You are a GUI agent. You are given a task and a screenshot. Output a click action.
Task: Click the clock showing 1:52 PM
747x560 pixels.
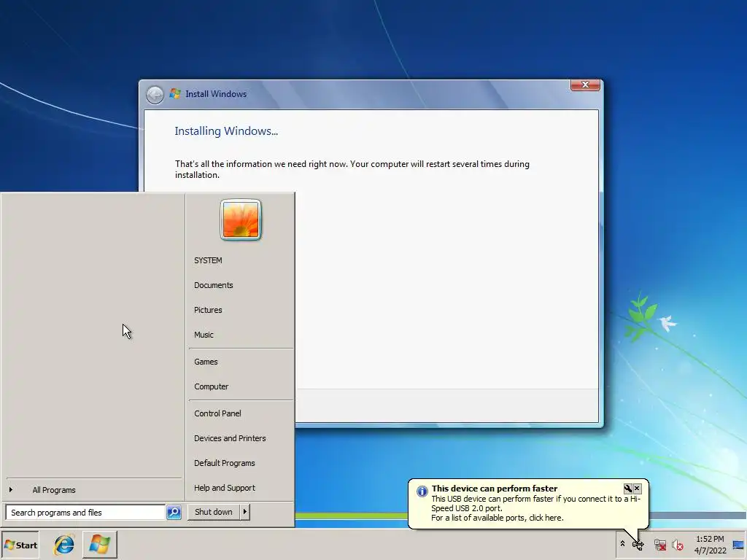(x=710, y=539)
